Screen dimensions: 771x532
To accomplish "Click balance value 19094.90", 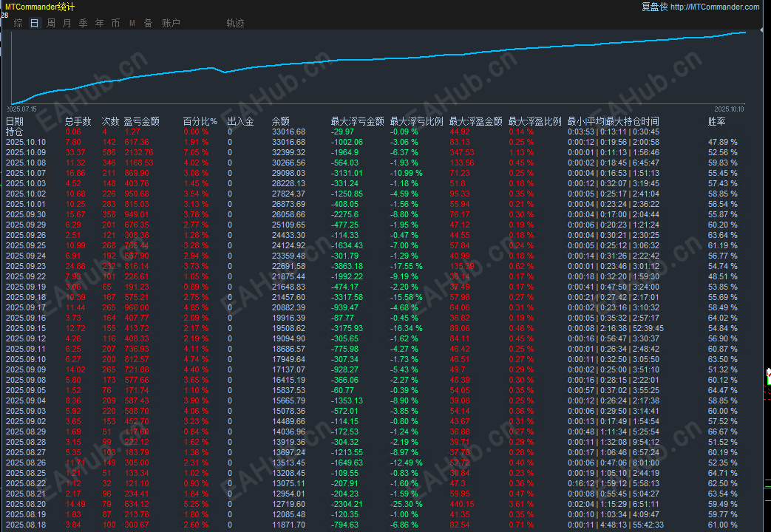I will pyautogui.click(x=288, y=338).
